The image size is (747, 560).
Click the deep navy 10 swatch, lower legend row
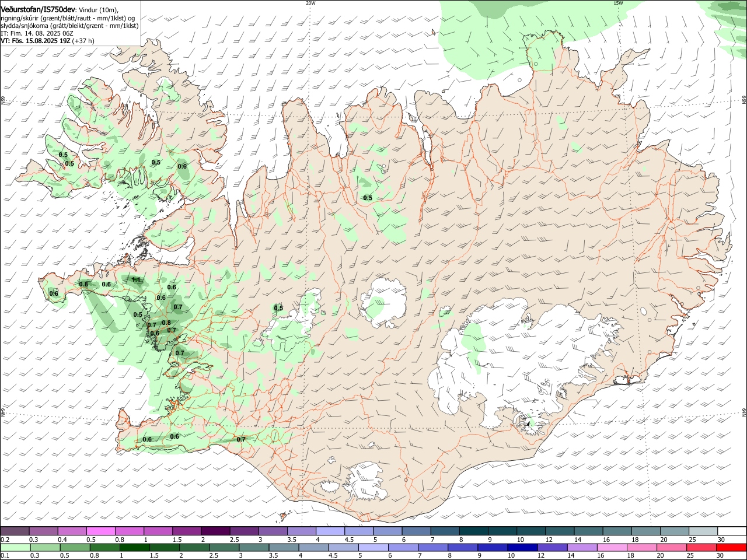point(522,547)
